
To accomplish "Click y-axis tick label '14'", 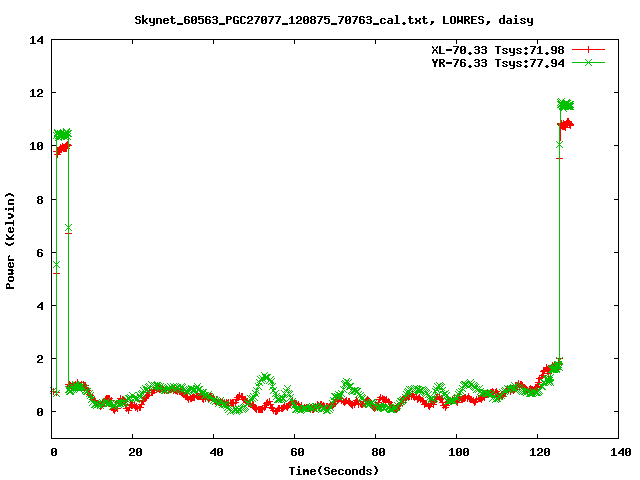I will tap(36, 40).
